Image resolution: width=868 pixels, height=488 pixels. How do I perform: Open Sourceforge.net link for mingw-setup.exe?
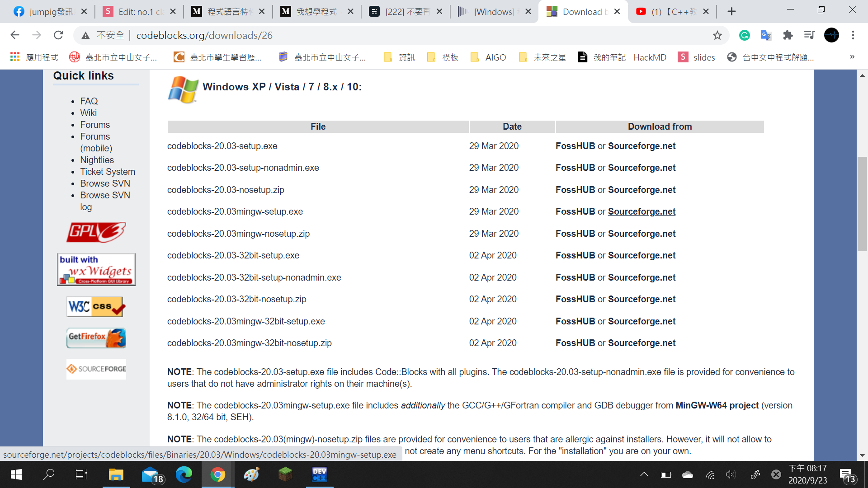642,211
